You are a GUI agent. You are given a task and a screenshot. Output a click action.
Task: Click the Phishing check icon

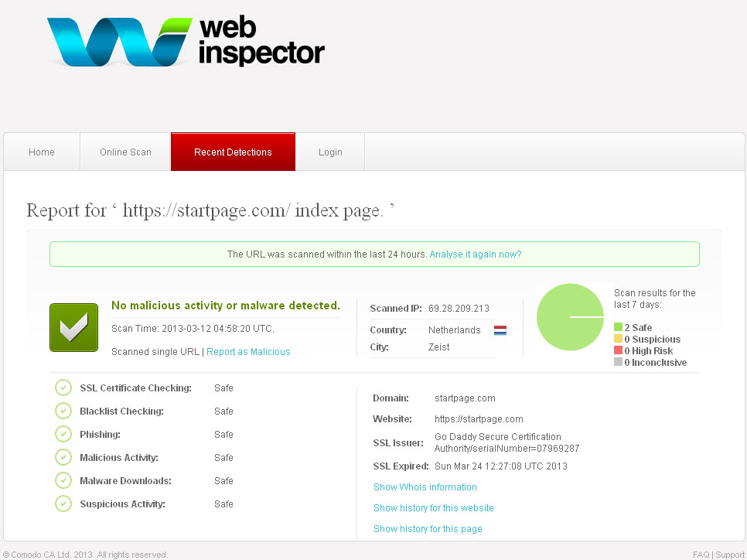point(63,434)
